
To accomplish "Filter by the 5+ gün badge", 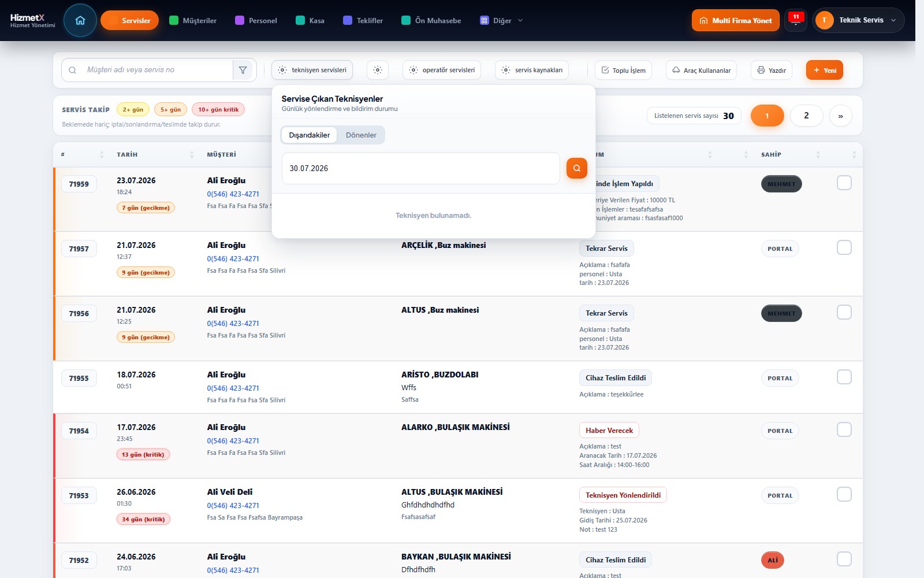I will click(x=170, y=109).
